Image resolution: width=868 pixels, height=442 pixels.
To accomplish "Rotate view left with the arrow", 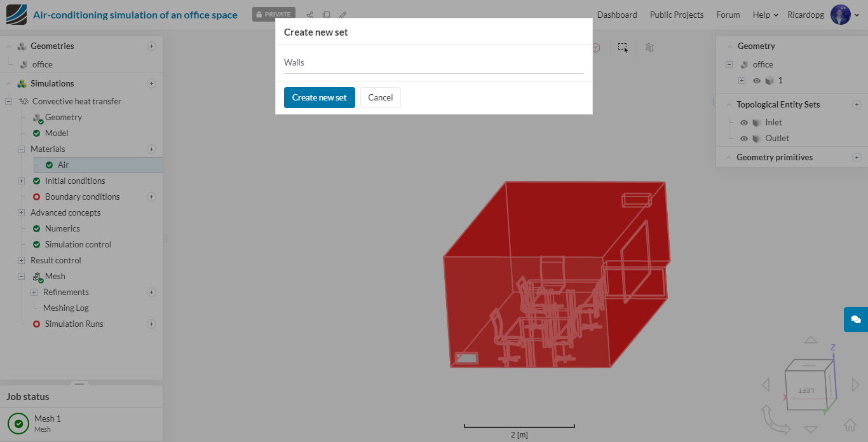I will click(766, 385).
